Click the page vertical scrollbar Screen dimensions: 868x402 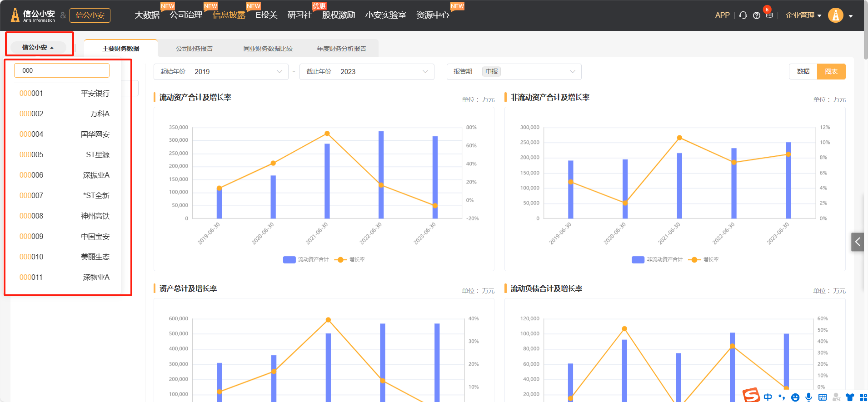866,30
